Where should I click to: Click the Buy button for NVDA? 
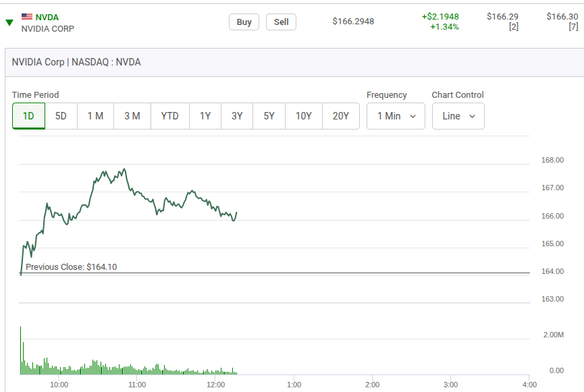point(244,22)
